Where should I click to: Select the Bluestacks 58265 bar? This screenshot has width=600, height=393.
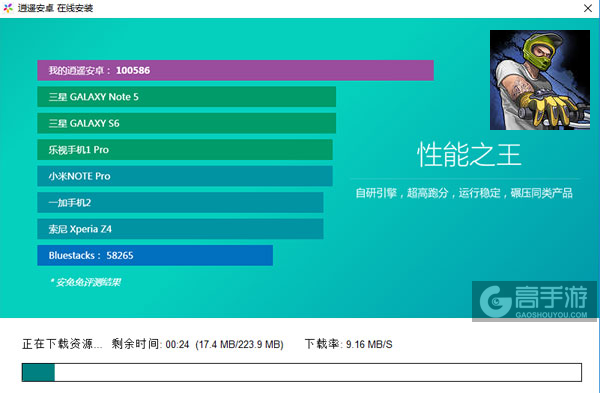(155, 255)
